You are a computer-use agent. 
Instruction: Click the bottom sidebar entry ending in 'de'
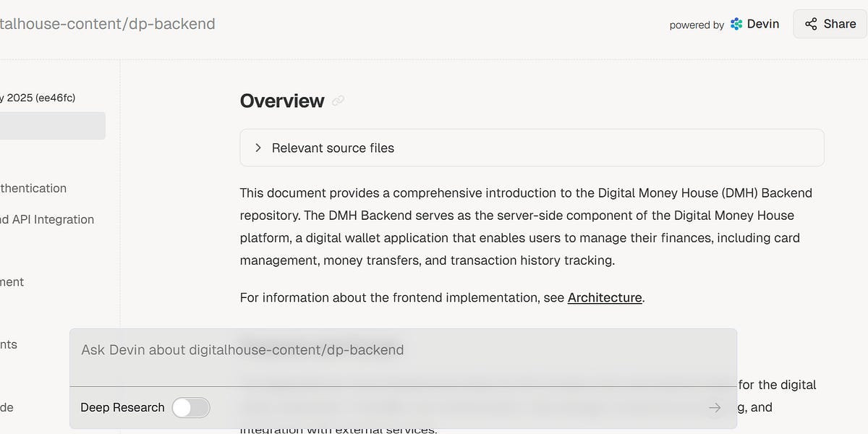(x=6, y=407)
